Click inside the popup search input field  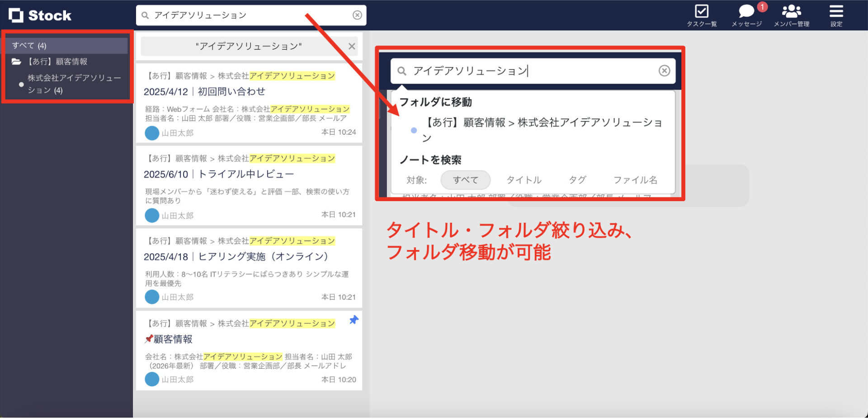coord(520,71)
